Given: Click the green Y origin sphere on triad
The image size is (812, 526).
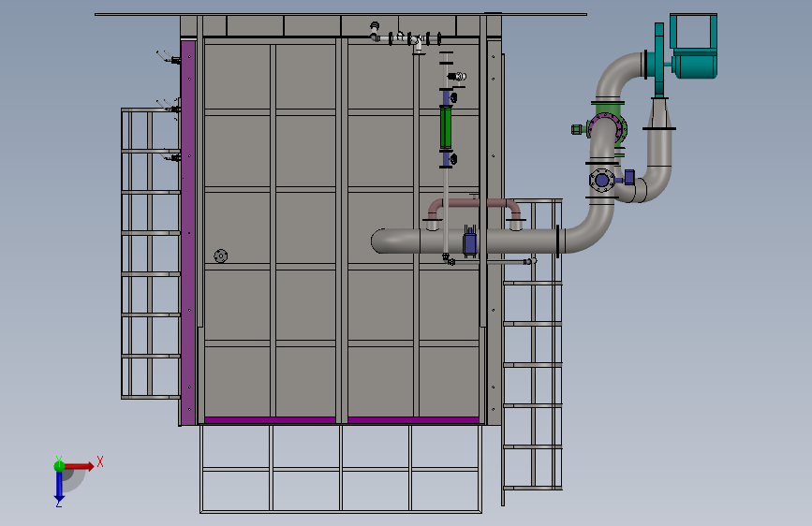Looking at the screenshot, I should click(59, 466).
